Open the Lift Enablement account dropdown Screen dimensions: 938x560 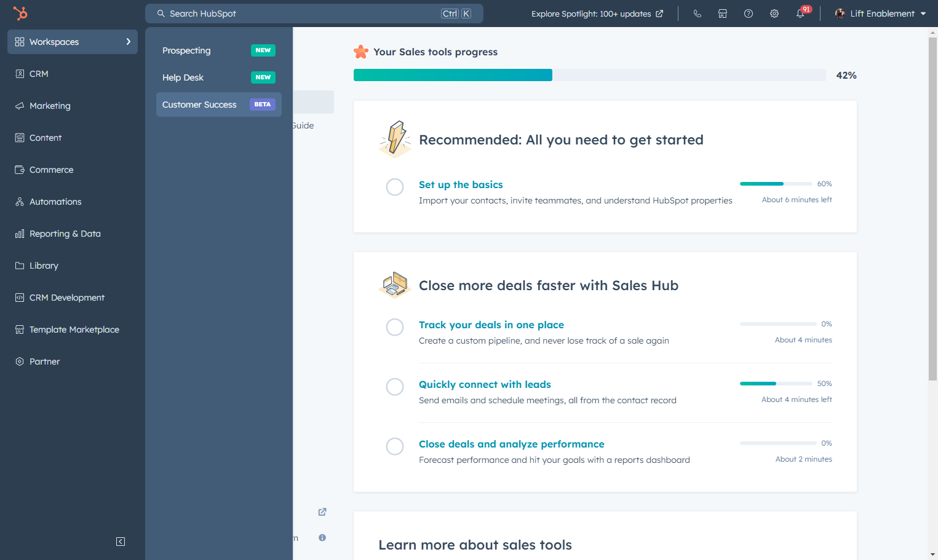pyautogui.click(x=880, y=14)
